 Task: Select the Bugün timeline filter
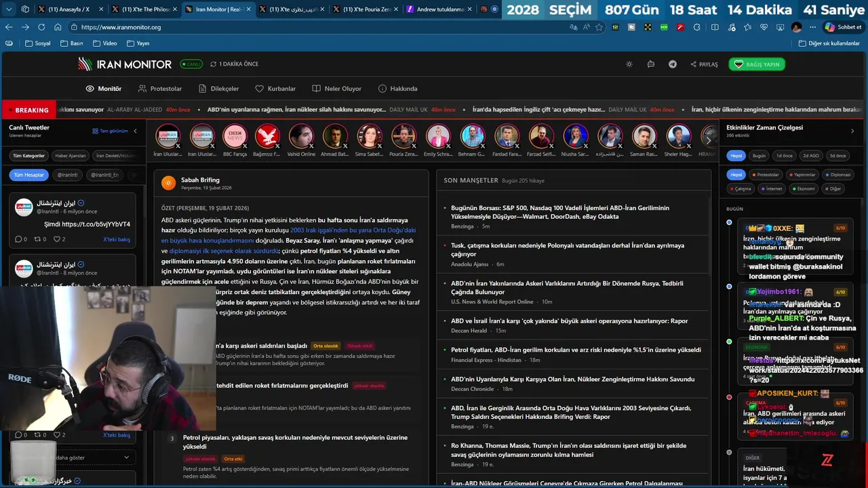759,156
